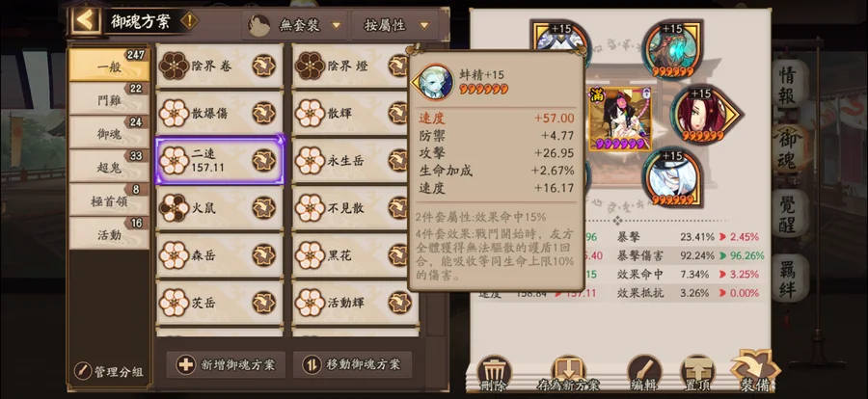868x399 pixels.
Task: Tap the equip icon on 火鼠 plan
Action: pos(263,208)
